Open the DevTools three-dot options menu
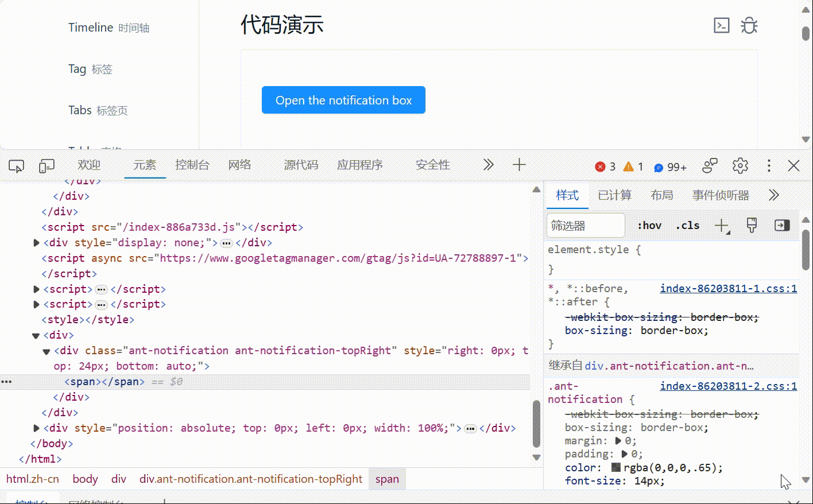The image size is (813, 504). tap(769, 165)
